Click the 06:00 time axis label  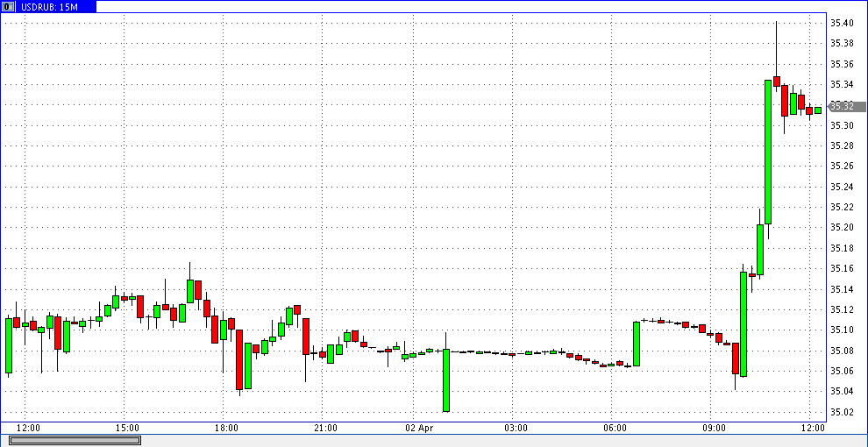click(x=615, y=428)
